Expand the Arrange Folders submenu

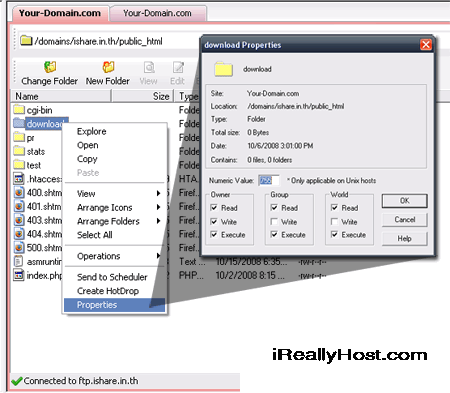114,221
